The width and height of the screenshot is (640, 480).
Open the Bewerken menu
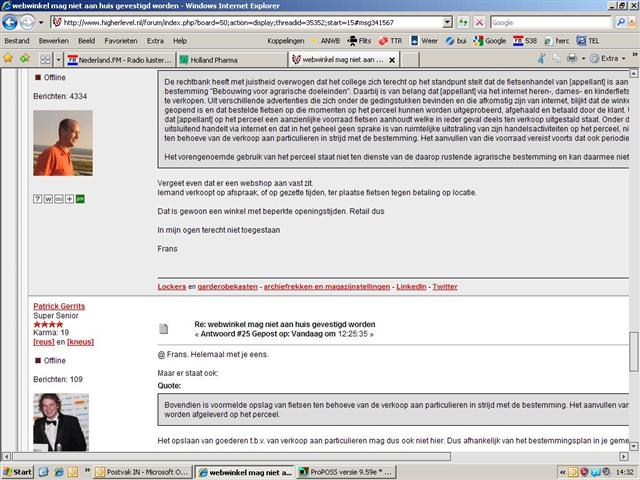(x=53, y=41)
